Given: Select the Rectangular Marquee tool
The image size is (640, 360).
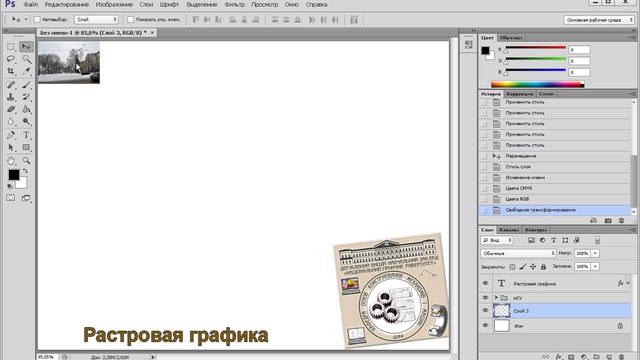Looking at the screenshot, I should pos(11,47).
